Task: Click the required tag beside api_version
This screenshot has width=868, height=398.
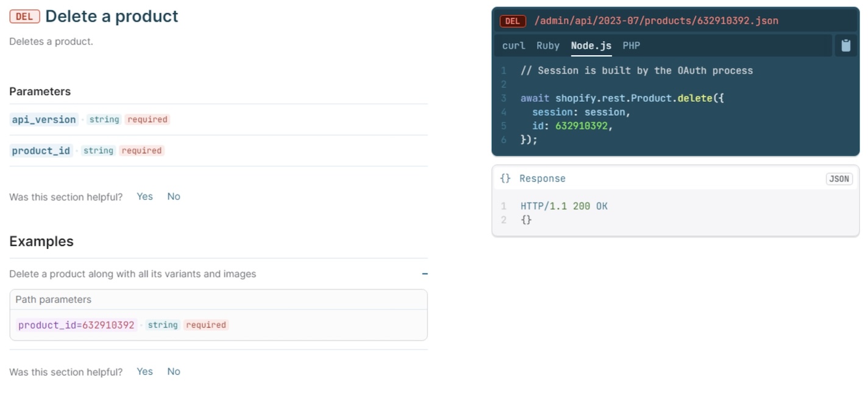Action: pyautogui.click(x=148, y=119)
